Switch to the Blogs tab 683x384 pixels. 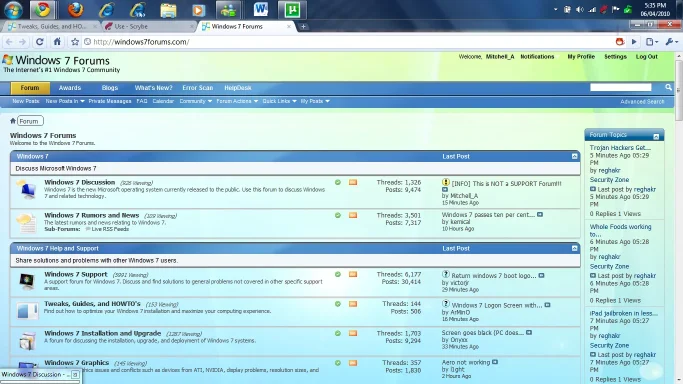click(110, 88)
